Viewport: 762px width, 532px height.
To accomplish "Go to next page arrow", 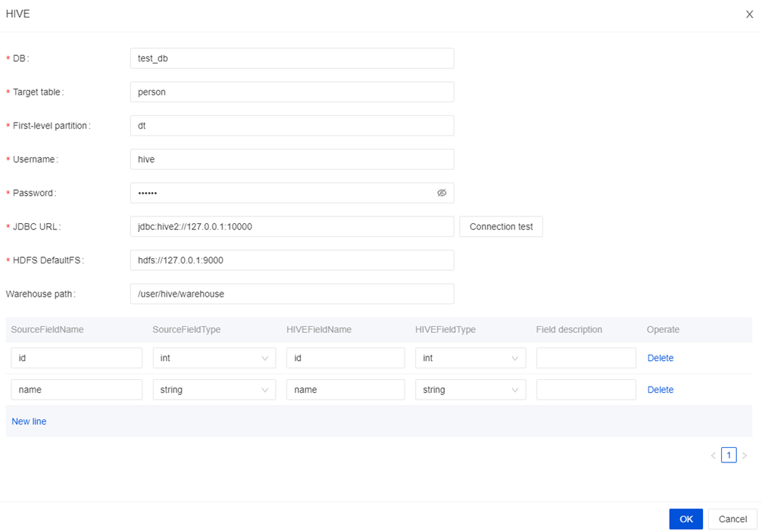I will [x=745, y=456].
